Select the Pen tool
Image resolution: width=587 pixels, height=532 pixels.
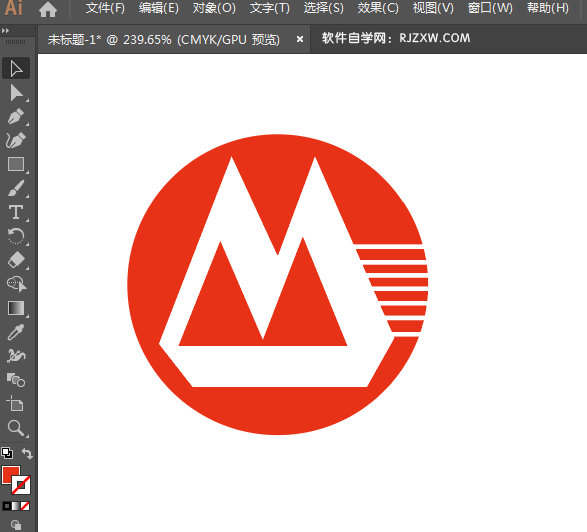coord(16,116)
